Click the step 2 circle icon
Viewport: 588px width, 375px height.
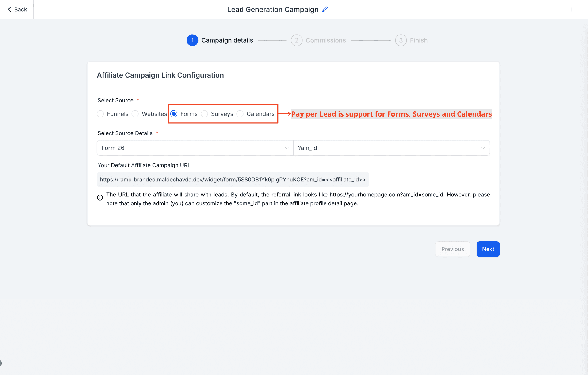coord(296,40)
